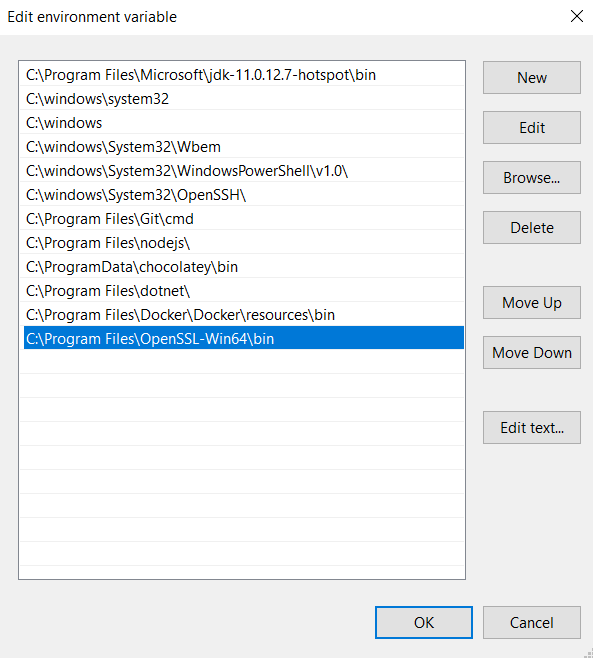Screen dimensions: 593x658
Task: Select the jdk-11.0.12.7-hotspot\bin path
Action: [x=244, y=75]
